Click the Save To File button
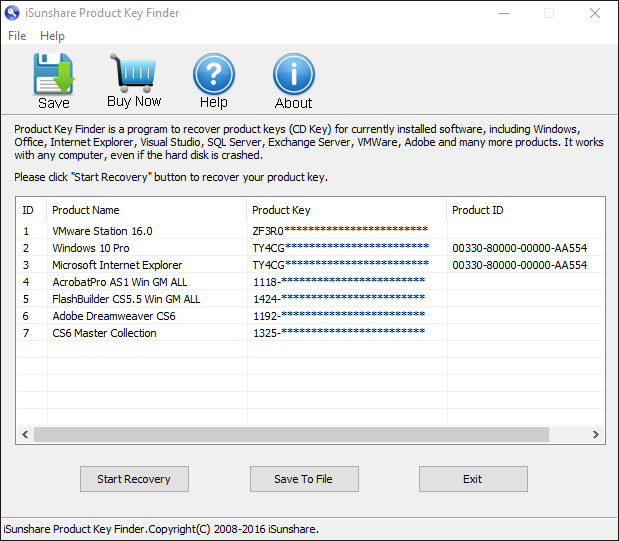Image resolution: width=619 pixels, height=541 pixels. (304, 479)
